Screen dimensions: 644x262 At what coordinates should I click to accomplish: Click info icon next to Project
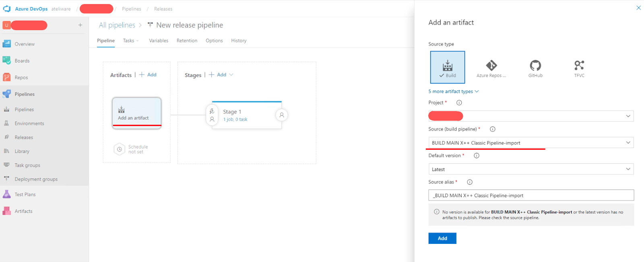459,103
